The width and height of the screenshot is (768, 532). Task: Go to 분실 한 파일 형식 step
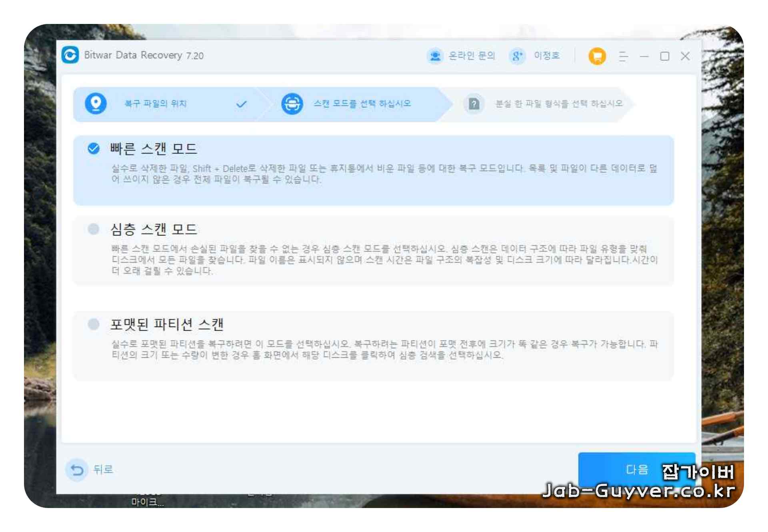[x=559, y=104]
